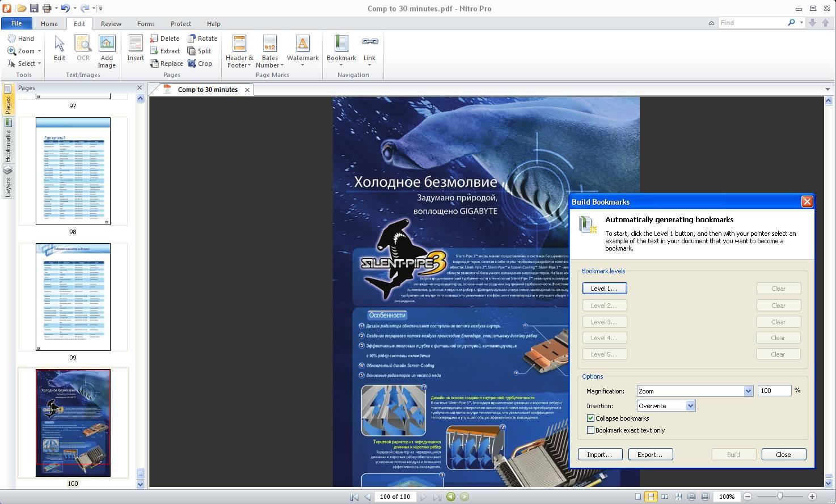Viewport: 836px width, 504px height.
Task: Check Bookmark exact text only
Action: [590, 430]
